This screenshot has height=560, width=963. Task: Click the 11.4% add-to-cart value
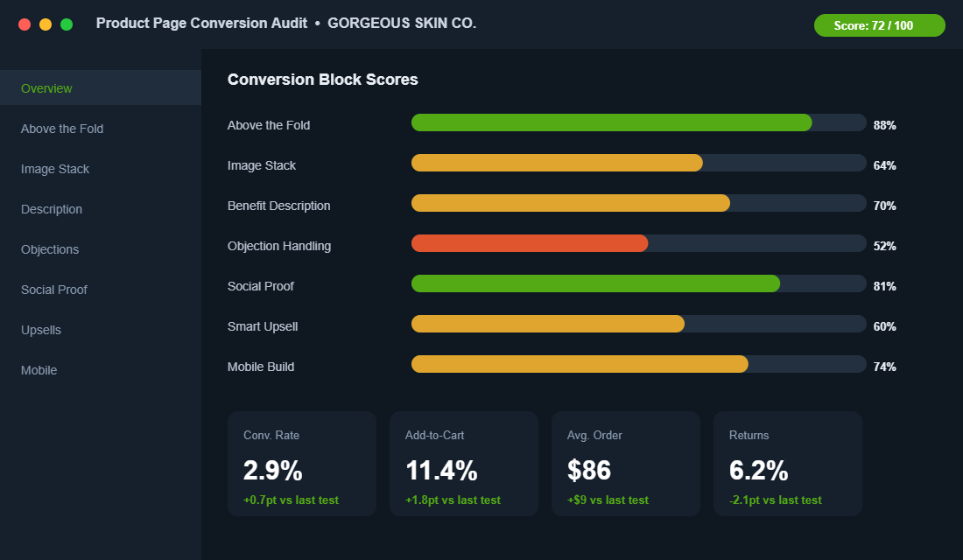[x=441, y=471]
